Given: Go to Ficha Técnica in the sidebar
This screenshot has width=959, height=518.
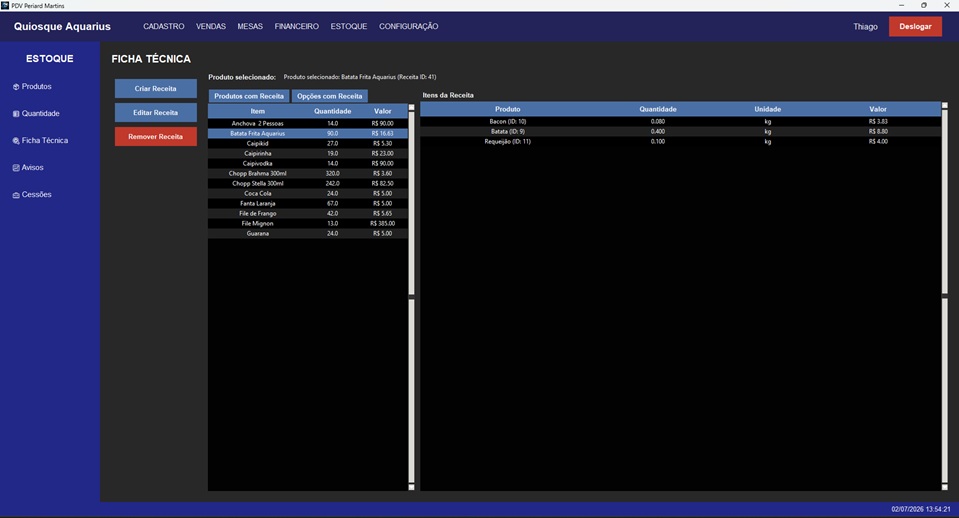Looking at the screenshot, I should 45,141.
